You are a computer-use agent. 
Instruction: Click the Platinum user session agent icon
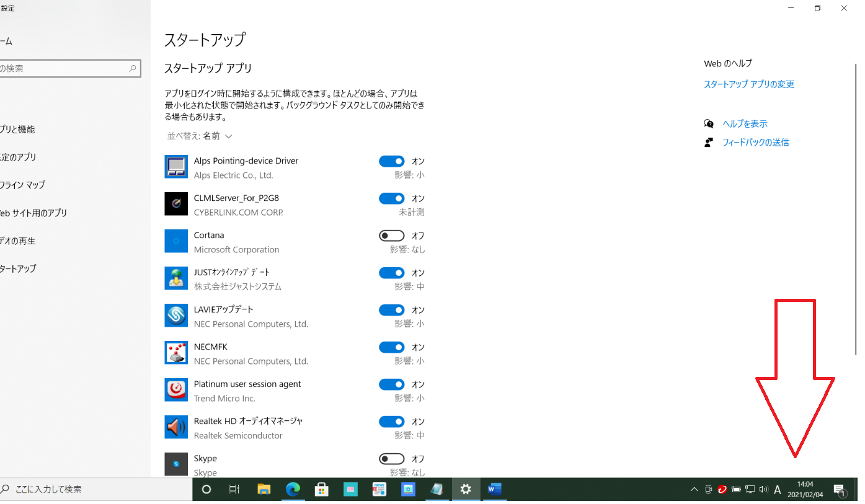click(176, 390)
